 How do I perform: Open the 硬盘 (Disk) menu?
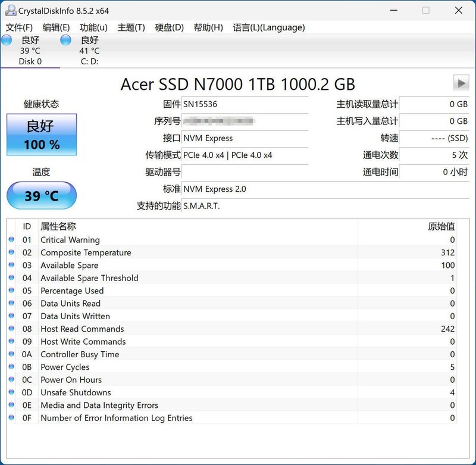[170, 27]
